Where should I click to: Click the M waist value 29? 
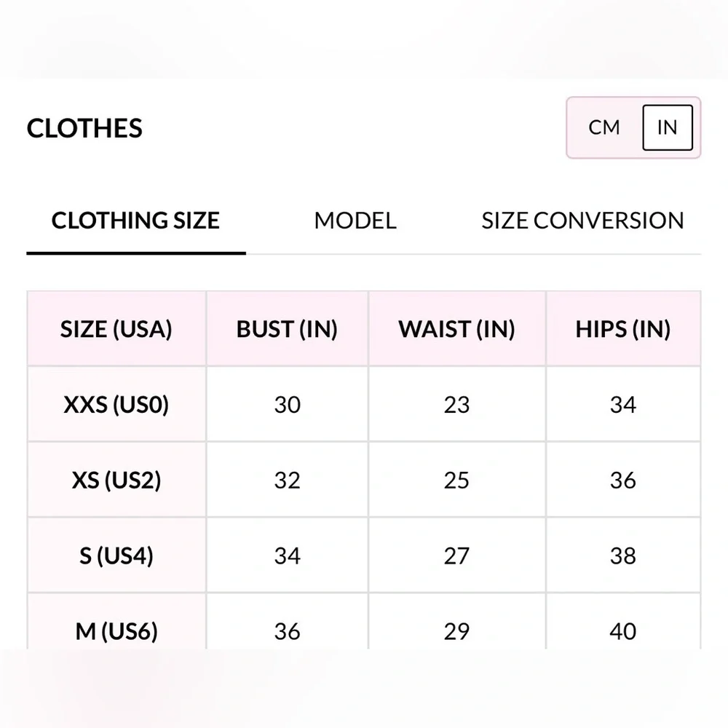[456, 630]
